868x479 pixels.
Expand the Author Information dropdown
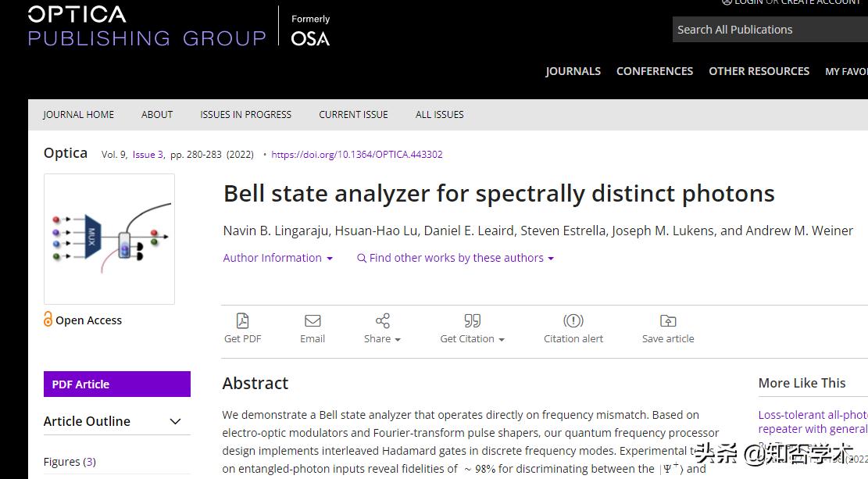[277, 258]
